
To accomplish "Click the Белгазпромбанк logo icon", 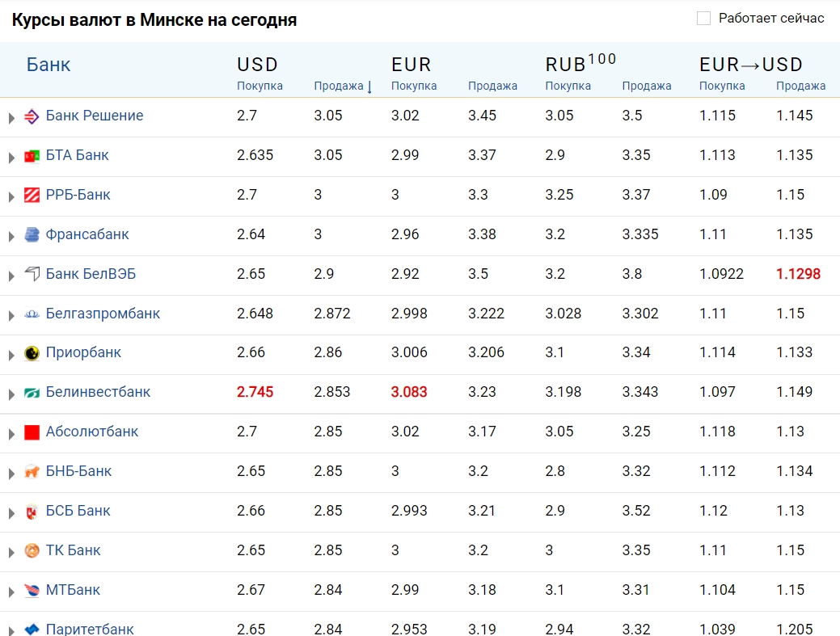I will (32, 314).
